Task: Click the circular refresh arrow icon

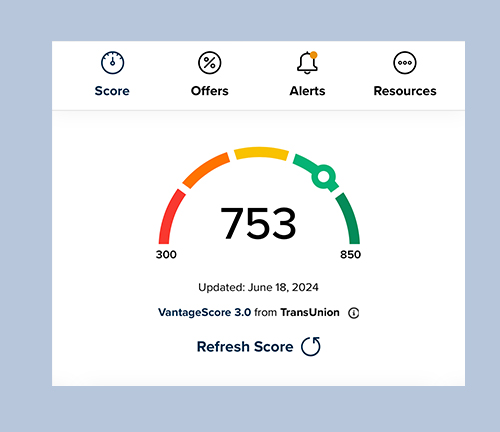Action: coord(311,346)
